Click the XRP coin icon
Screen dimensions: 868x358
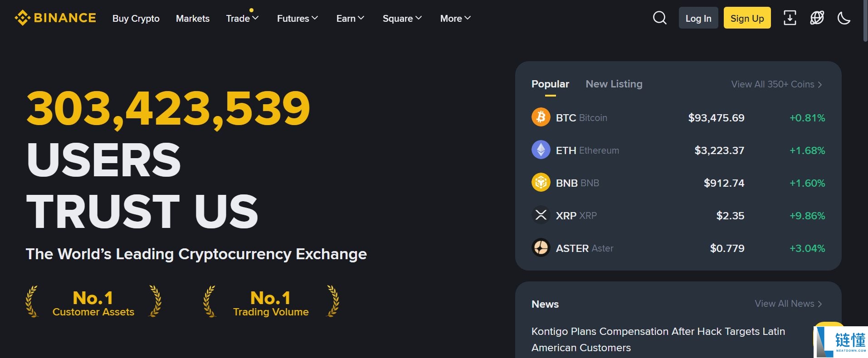coord(541,215)
